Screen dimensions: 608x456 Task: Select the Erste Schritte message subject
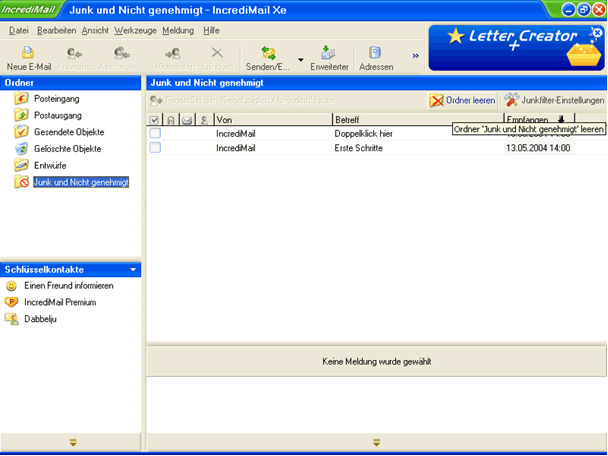click(359, 148)
